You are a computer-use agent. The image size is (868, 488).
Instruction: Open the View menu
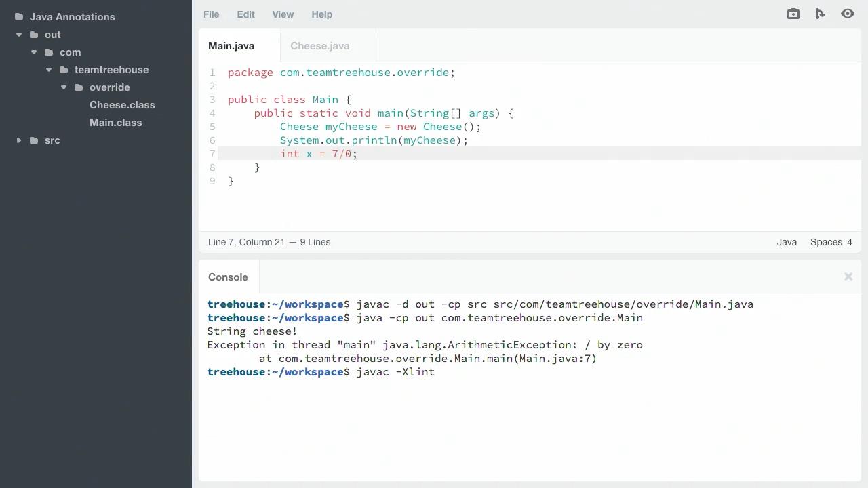coord(283,14)
